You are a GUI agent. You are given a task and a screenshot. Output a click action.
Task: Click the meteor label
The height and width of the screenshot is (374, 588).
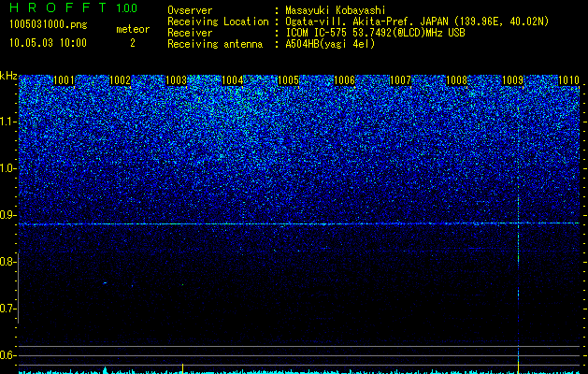click(x=133, y=29)
